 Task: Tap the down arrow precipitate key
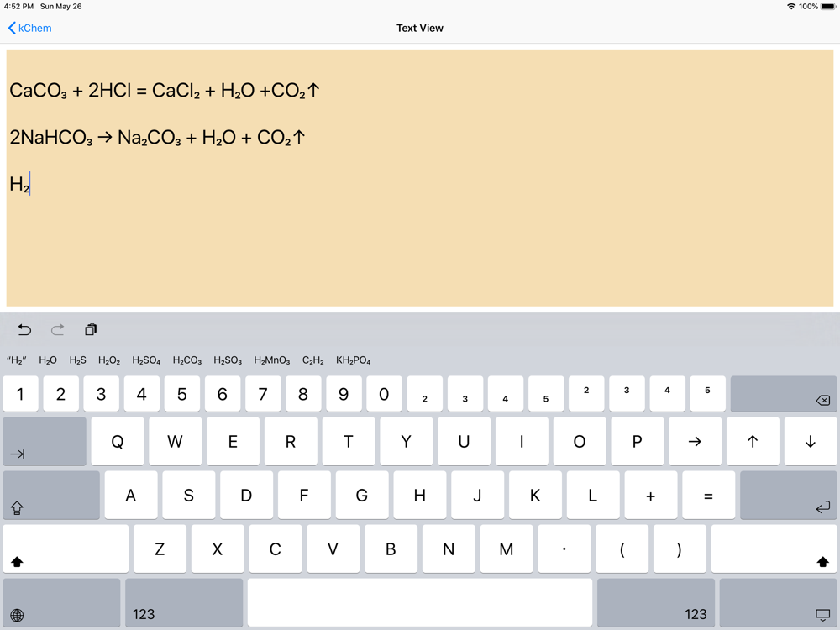pos(811,441)
